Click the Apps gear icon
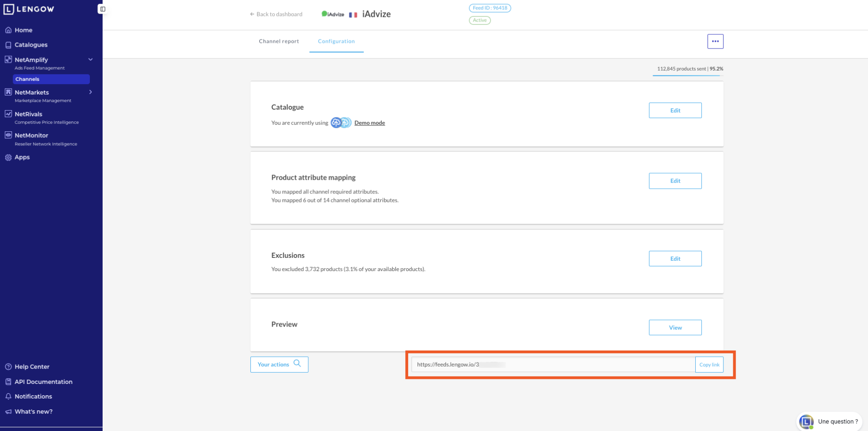Image resolution: width=868 pixels, height=431 pixels. coord(8,158)
